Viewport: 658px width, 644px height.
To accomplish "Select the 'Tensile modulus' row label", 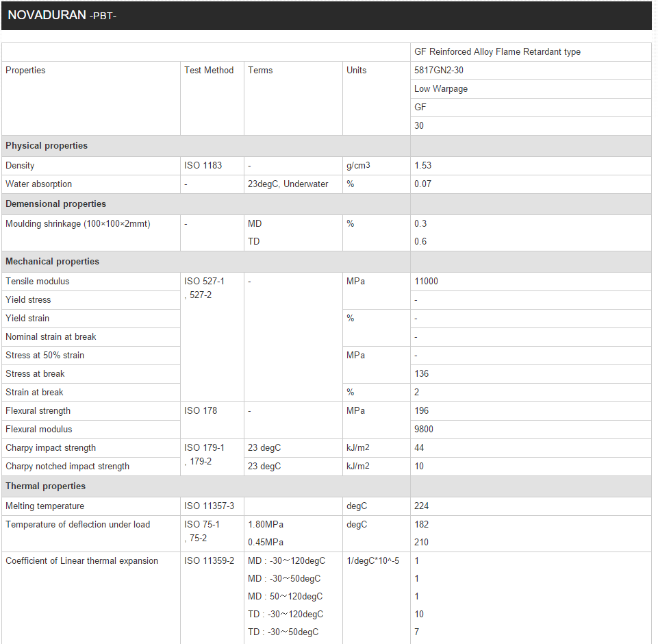I will 38,282.
